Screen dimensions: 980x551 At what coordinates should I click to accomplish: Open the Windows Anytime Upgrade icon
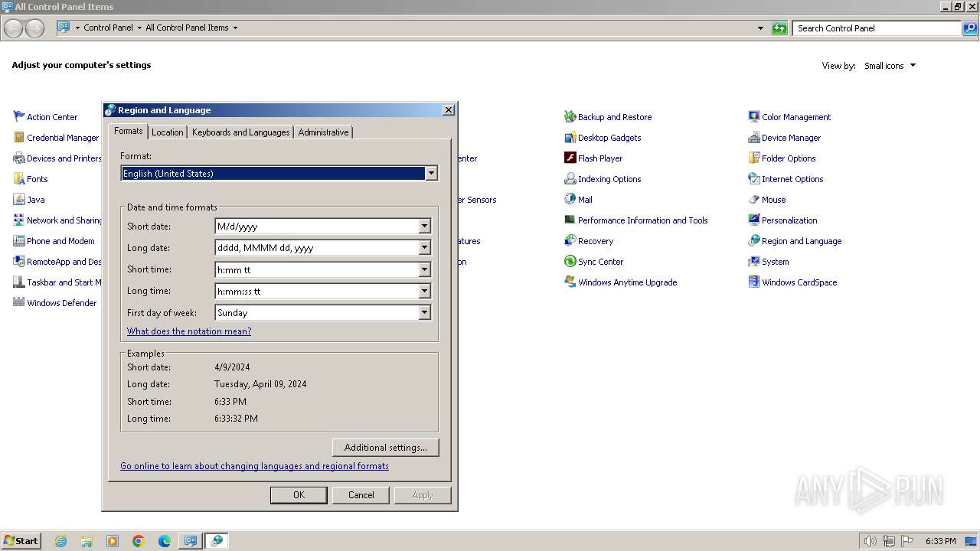click(x=570, y=282)
